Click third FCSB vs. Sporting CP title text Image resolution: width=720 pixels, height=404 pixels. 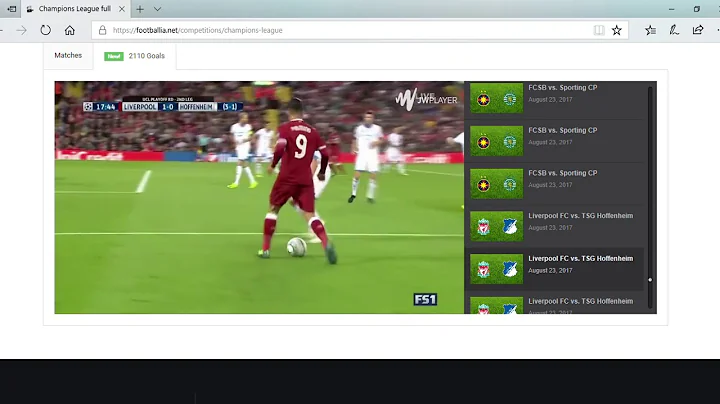point(562,173)
